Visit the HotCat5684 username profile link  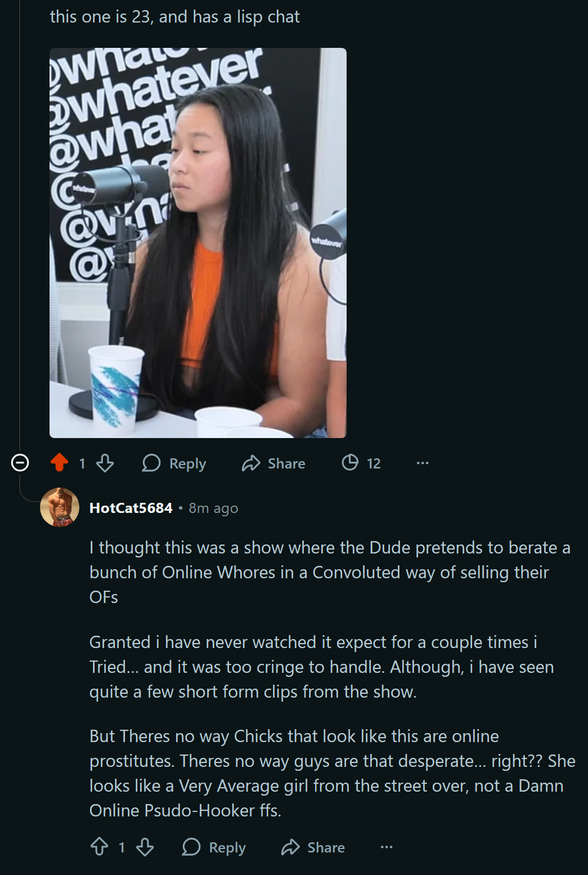[x=131, y=508]
